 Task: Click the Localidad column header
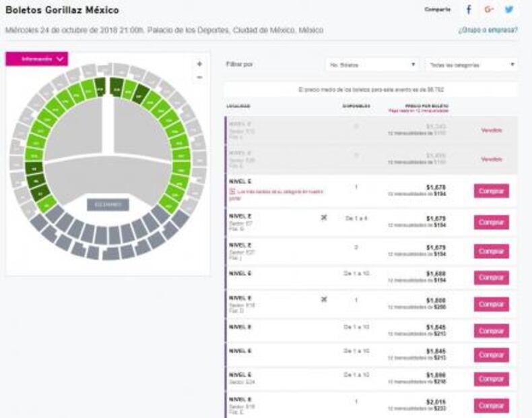[239, 107]
